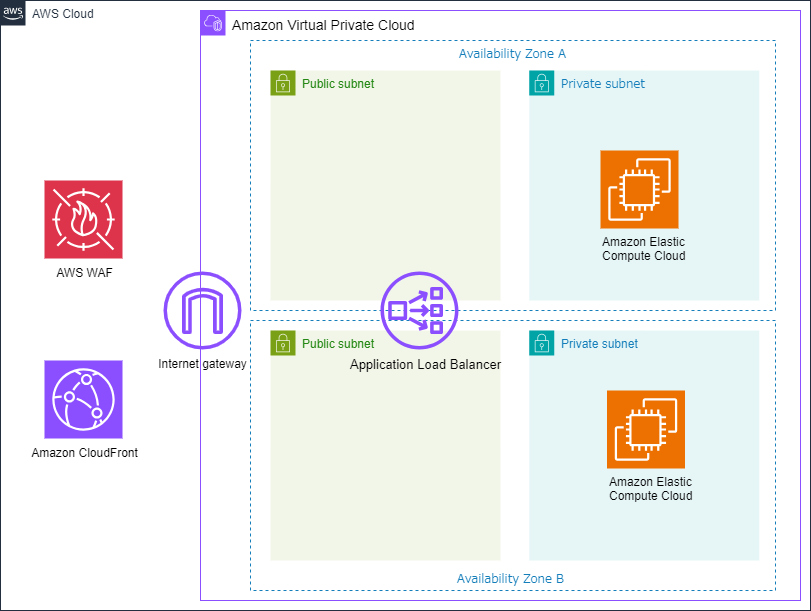Viewport: 811px width, 611px height.
Task: Click the Zone A public subnet lock icon
Action: pyautogui.click(x=283, y=83)
